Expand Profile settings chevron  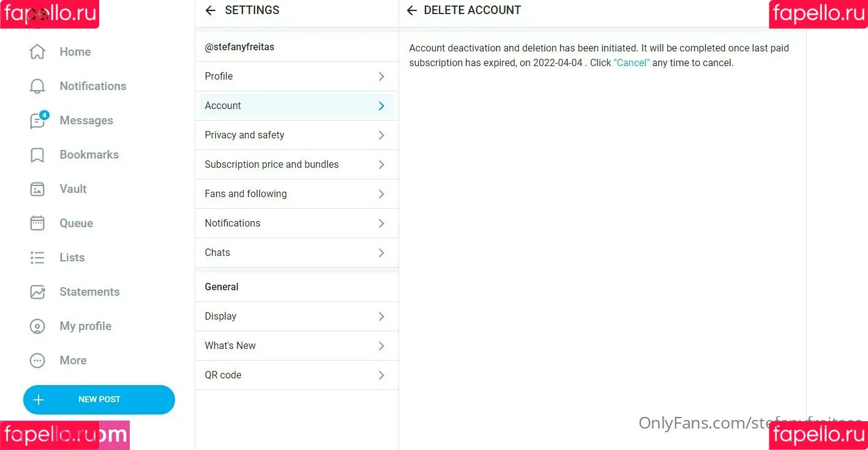[381, 77]
